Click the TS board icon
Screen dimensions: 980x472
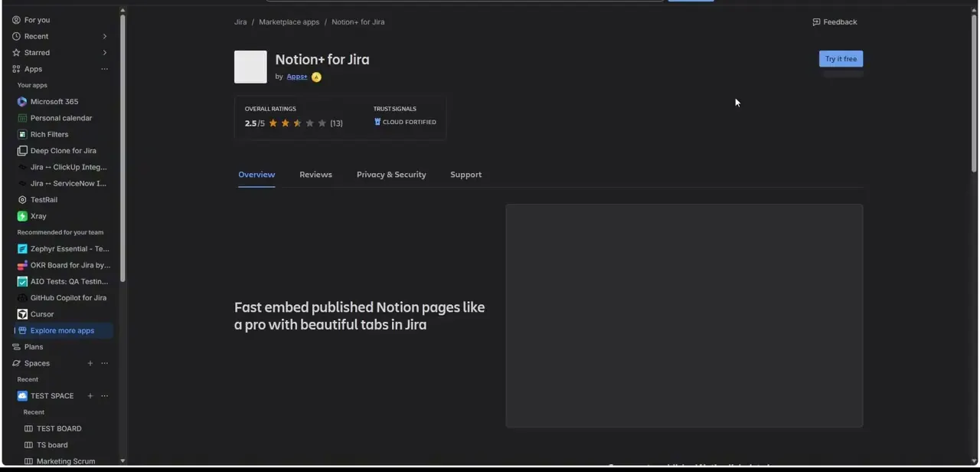(28, 445)
